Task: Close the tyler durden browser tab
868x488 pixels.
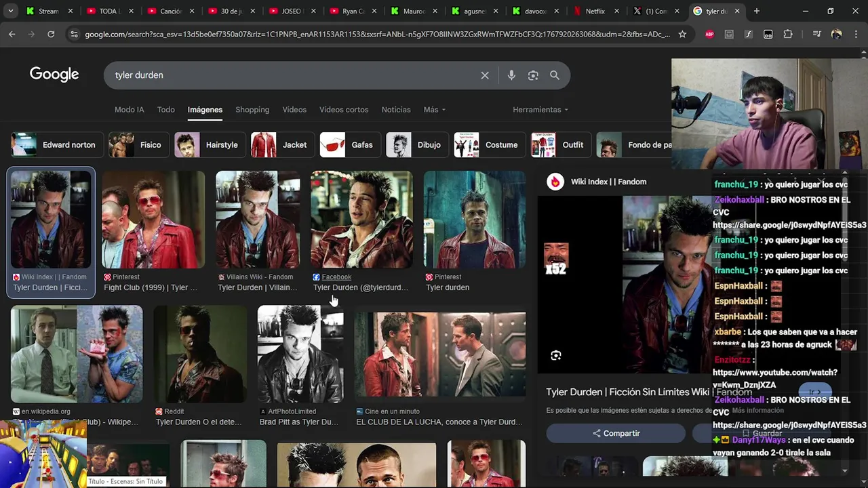Action: pos(737,11)
